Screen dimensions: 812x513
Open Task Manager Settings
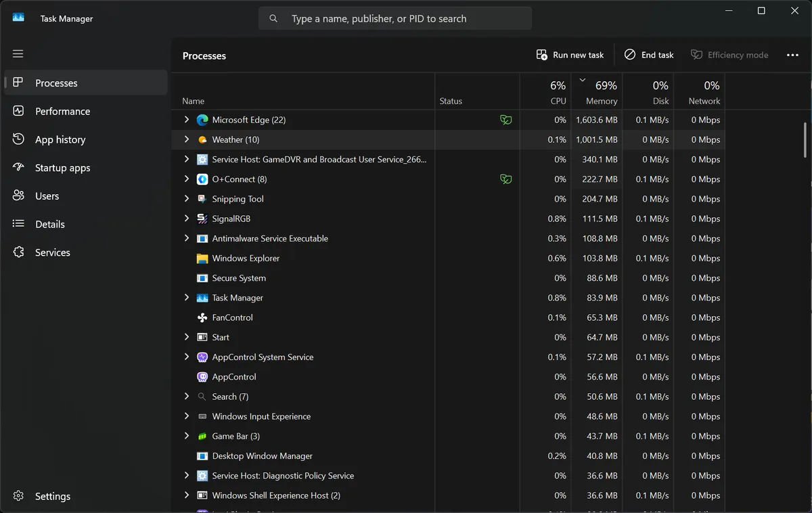pyautogui.click(x=86, y=496)
